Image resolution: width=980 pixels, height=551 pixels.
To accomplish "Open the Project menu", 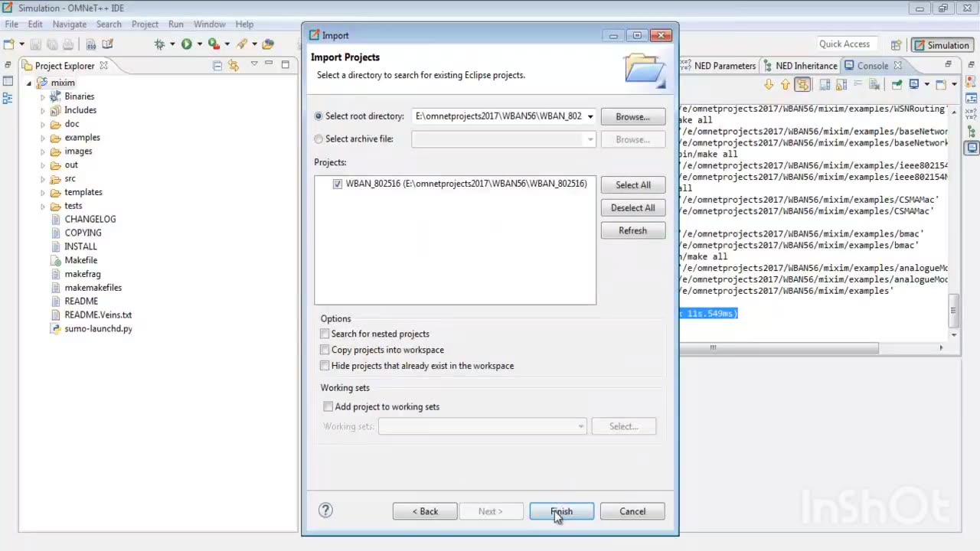I will click(x=145, y=24).
